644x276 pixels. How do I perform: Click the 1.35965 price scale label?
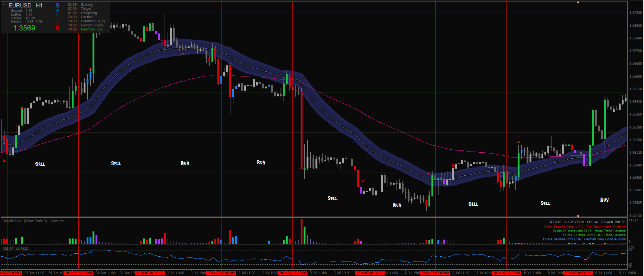[635, 178]
